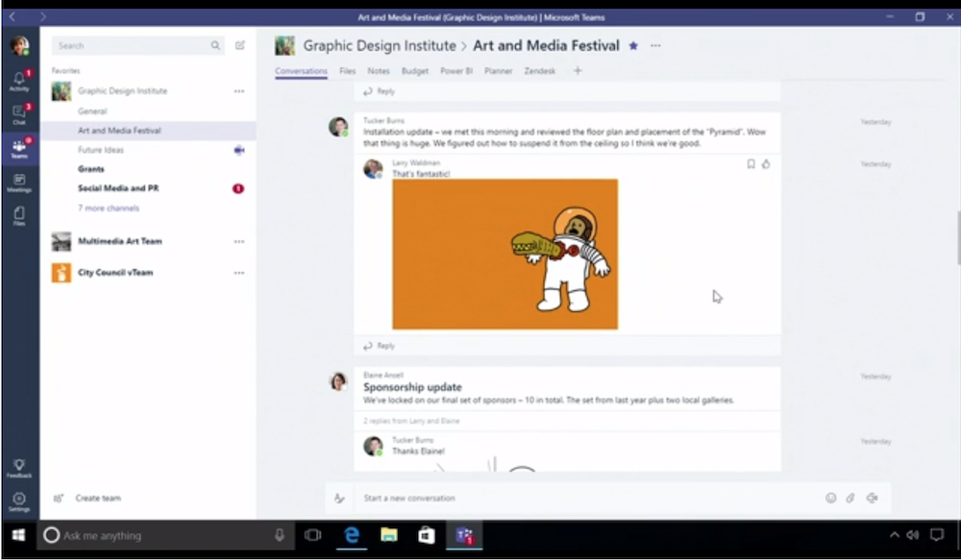
Task: Toggle favorite star for Art and Media Festival
Action: 633,45
